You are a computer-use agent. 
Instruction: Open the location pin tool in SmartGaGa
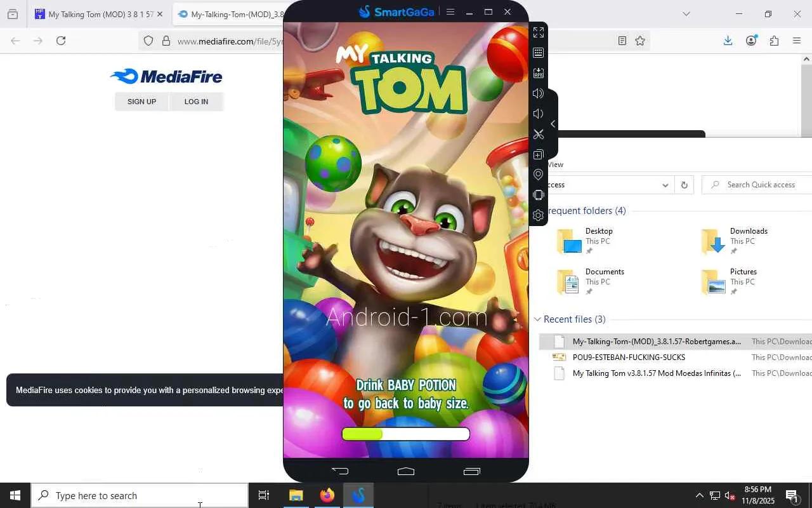(x=539, y=175)
